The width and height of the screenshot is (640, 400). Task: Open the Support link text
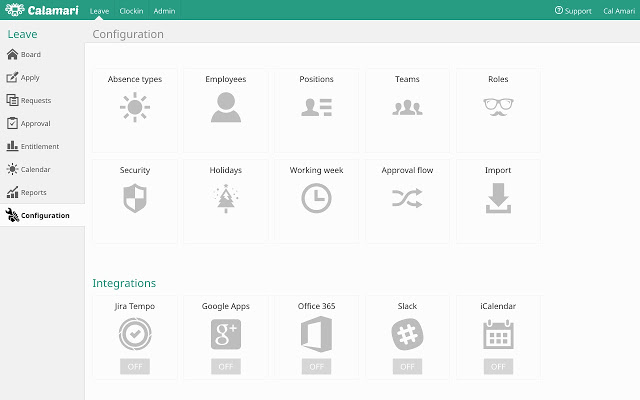point(578,11)
